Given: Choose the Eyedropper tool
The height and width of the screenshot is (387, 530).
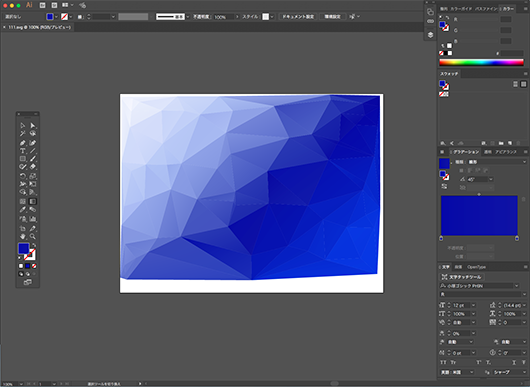Looking at the screenshot, I should click(23, 210).
